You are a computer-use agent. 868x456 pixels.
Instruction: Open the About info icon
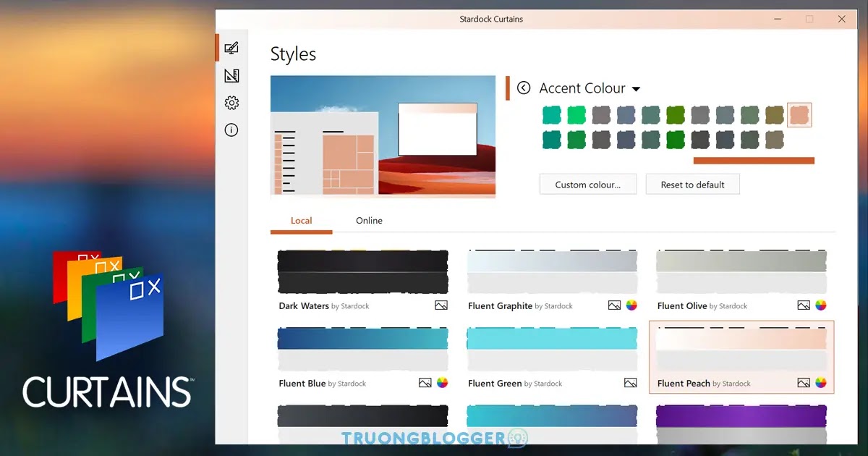(231, 130)
